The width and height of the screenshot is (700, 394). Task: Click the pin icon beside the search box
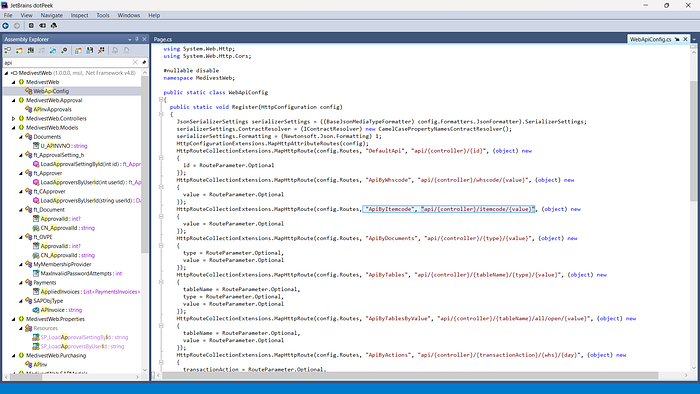(144, 62)
